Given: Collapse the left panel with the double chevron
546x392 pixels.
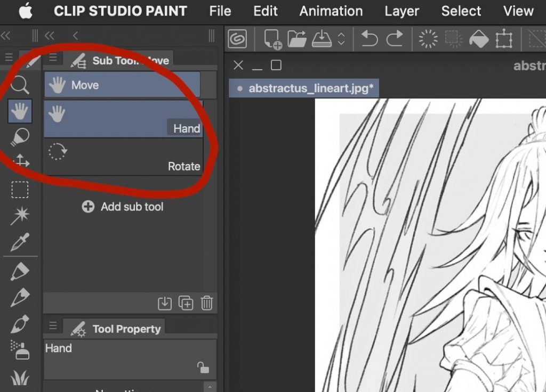Looking at the screenshot, I should [6, 36].
